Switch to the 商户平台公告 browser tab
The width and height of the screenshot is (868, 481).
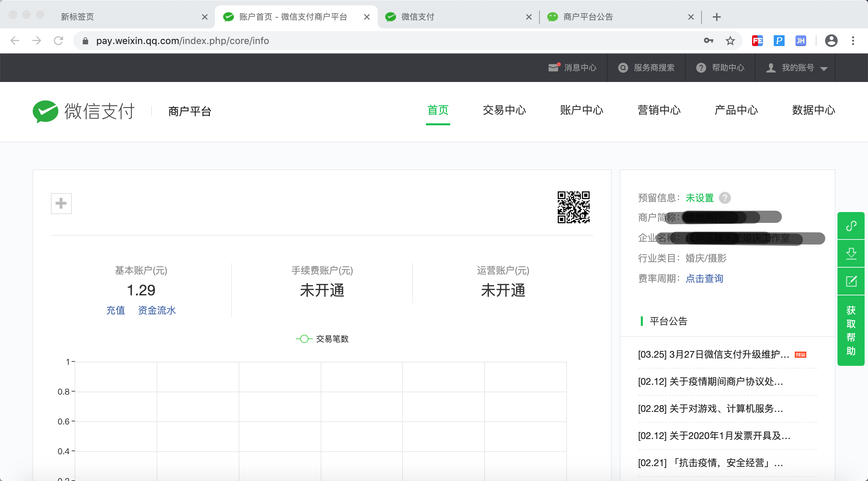point(588,17)
